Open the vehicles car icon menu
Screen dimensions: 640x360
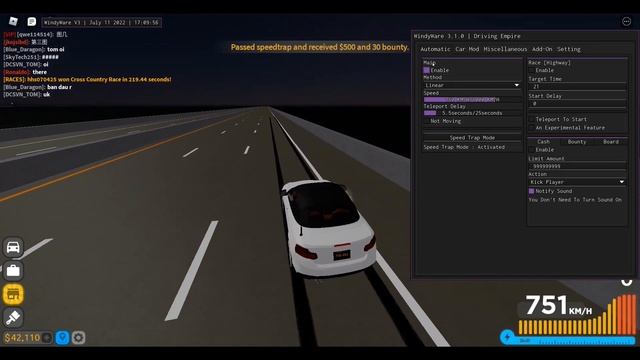pos(13,247)
